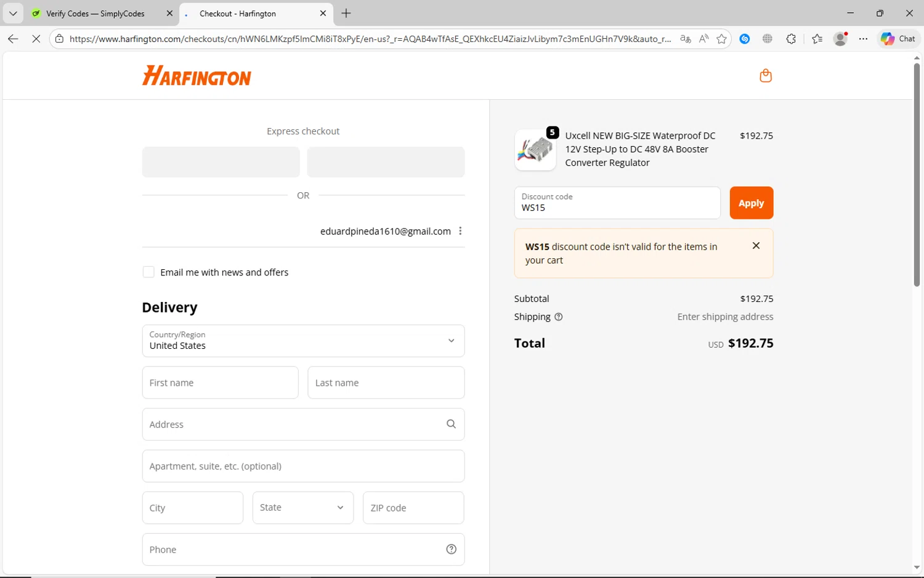The image size is (924, 578).
Task: Open the State dropdown
Action: click(x=303, y=508)
